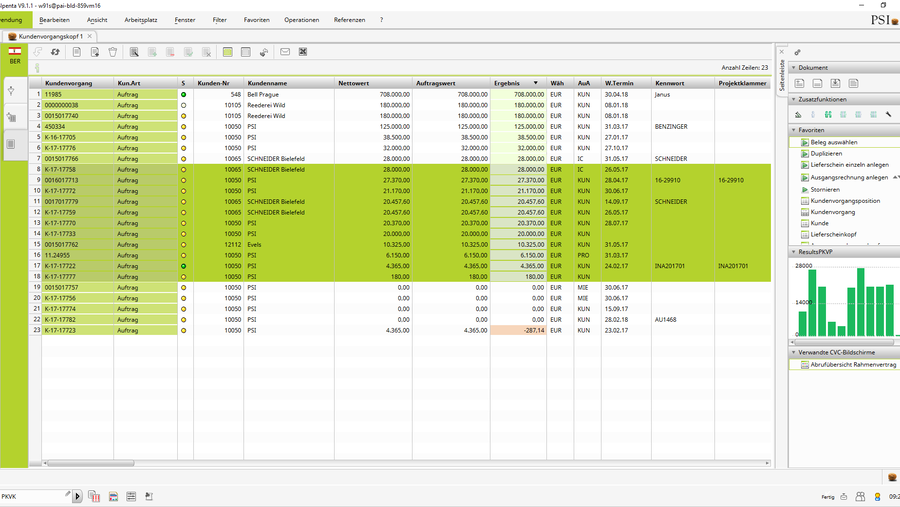This screenshot has width=900, height=507.
Task: Click the play button beside PKVK field
Action: [77, 497]
